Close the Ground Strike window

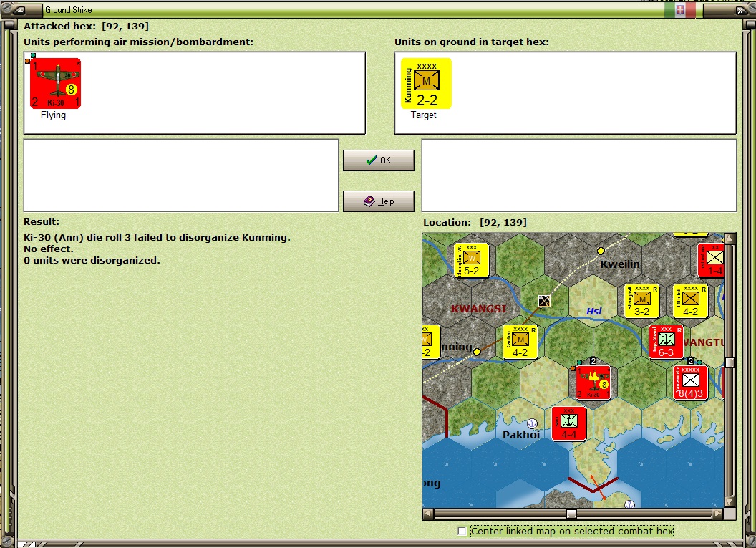point(740,10)
